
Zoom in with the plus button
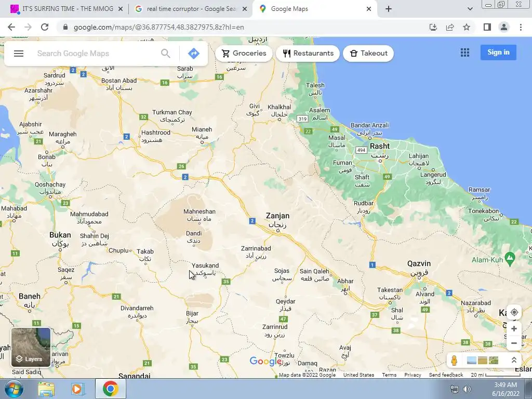point(514,328)
